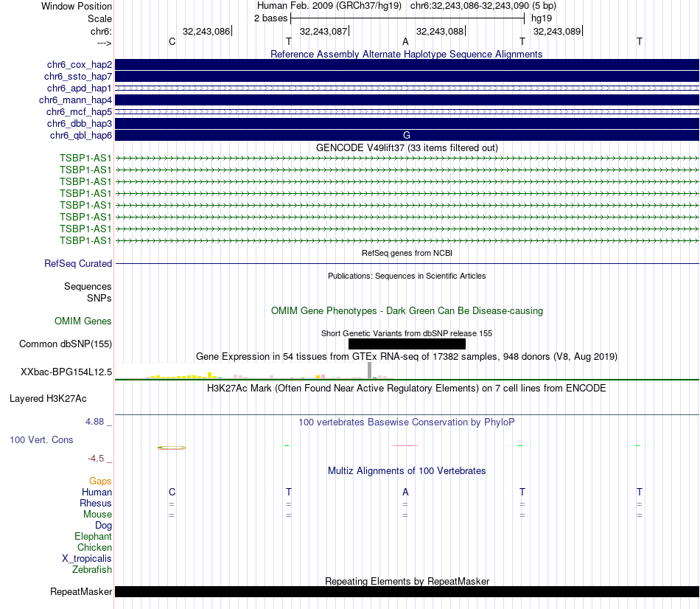Open the GTEx Gene Expression track title

[407, 357]
